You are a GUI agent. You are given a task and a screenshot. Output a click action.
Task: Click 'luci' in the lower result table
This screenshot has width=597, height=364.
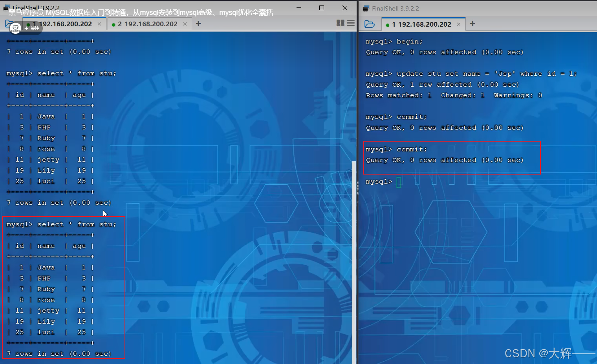pyautogui.click(x=46, y=332)
